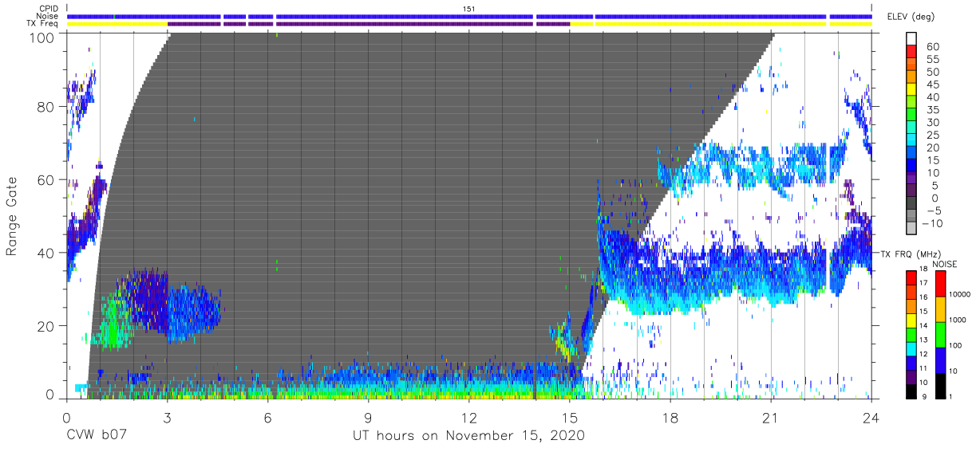Select the purple 10–11 swatch in TX FRQ legend
This screenshot has height=452, width=980.
tap(911, 375)
